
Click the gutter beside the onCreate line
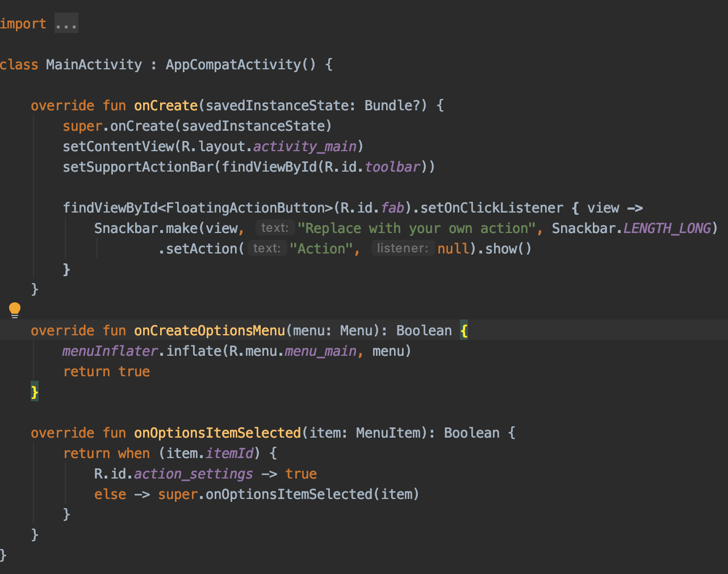(x=14, y=105)
